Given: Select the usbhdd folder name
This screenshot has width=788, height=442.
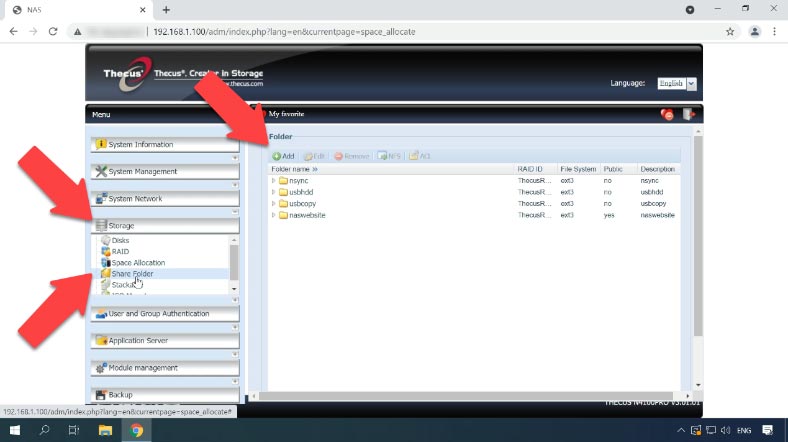Looking at the screenshot, I should (x=301, y=192).
